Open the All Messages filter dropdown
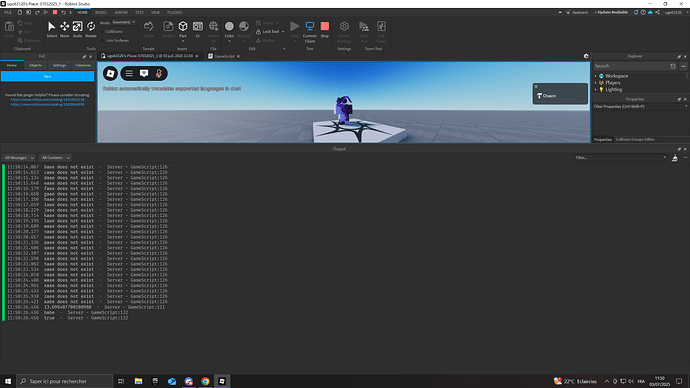 tap(19, 157)
